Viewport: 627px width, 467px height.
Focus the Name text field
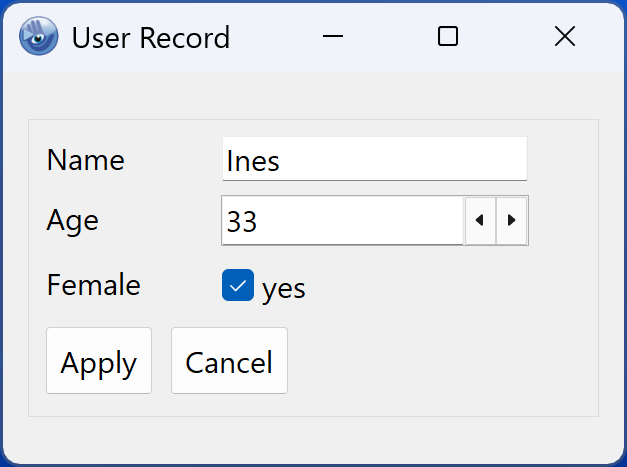[x=374, y=160]
